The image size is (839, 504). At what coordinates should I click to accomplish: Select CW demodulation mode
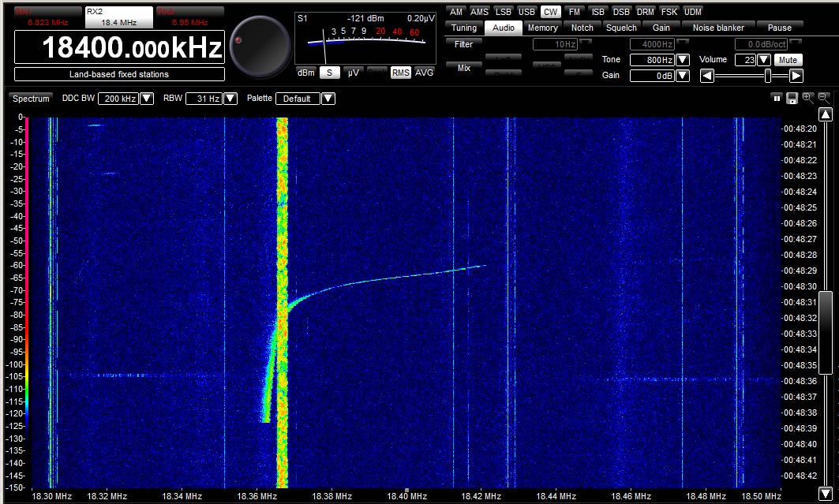(x=550, y=12)
